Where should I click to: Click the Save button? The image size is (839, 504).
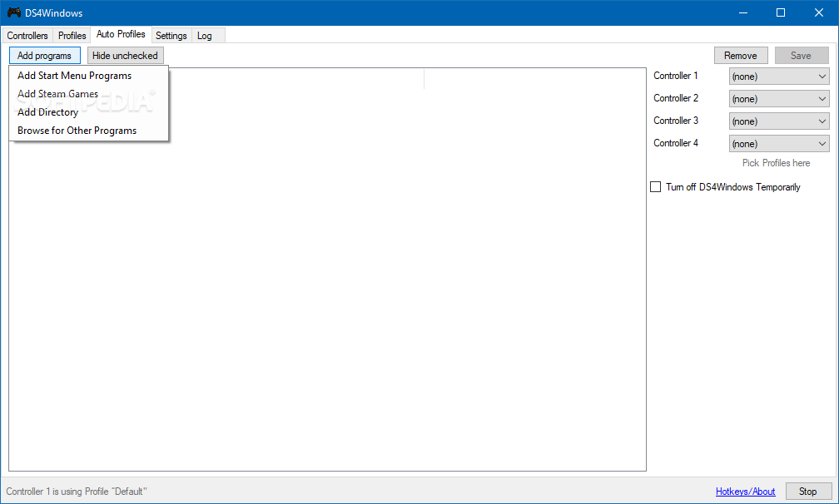(801, 56)
